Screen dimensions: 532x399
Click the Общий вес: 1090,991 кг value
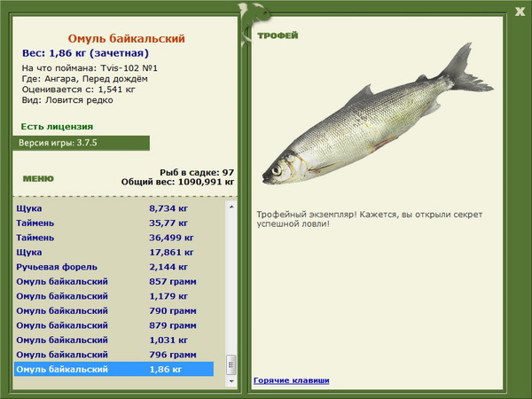point(178,182)
